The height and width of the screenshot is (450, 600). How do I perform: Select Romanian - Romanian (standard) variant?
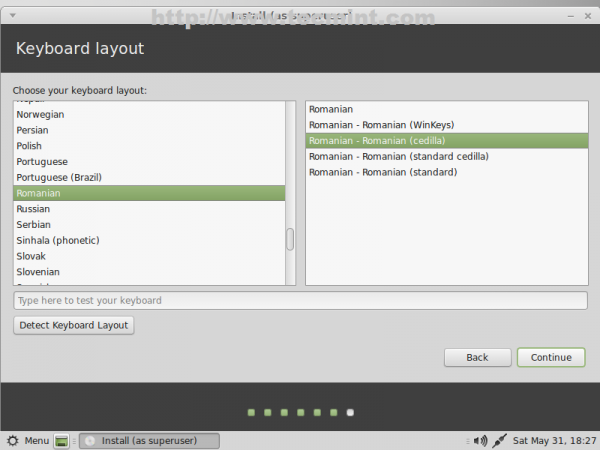click(x=447, y=172)
